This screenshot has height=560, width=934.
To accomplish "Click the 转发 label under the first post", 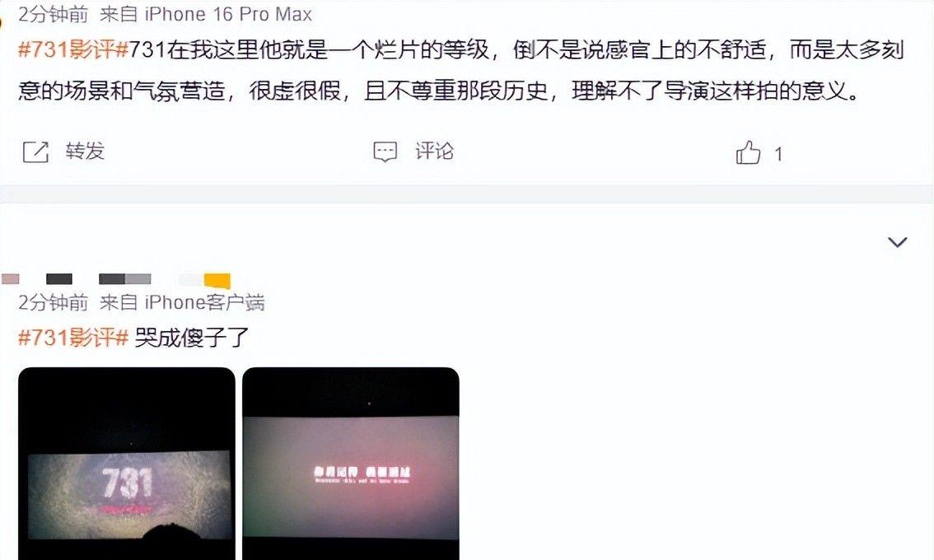I will (85, 152).
